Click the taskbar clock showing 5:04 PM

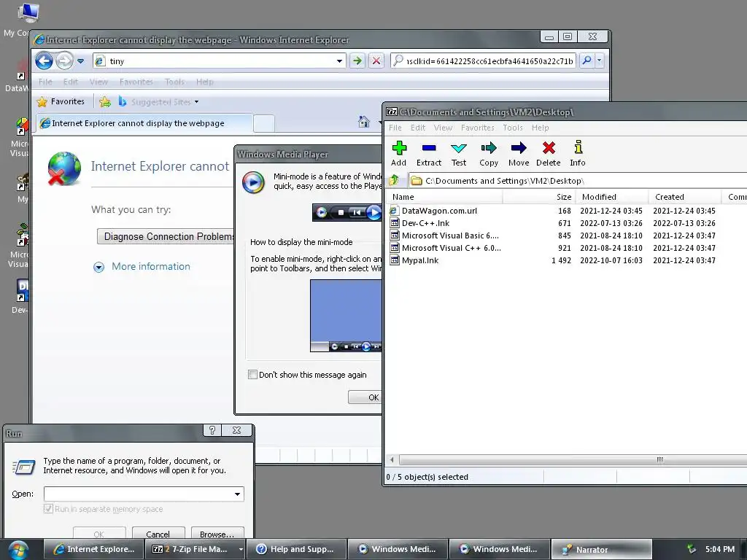720,549
